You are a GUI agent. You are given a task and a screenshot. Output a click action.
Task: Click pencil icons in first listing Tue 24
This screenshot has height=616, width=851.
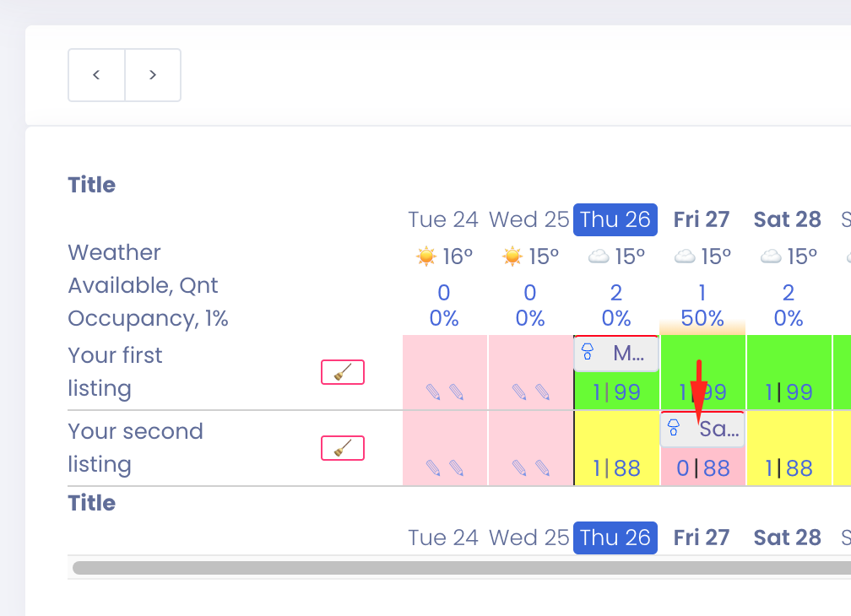445,392
